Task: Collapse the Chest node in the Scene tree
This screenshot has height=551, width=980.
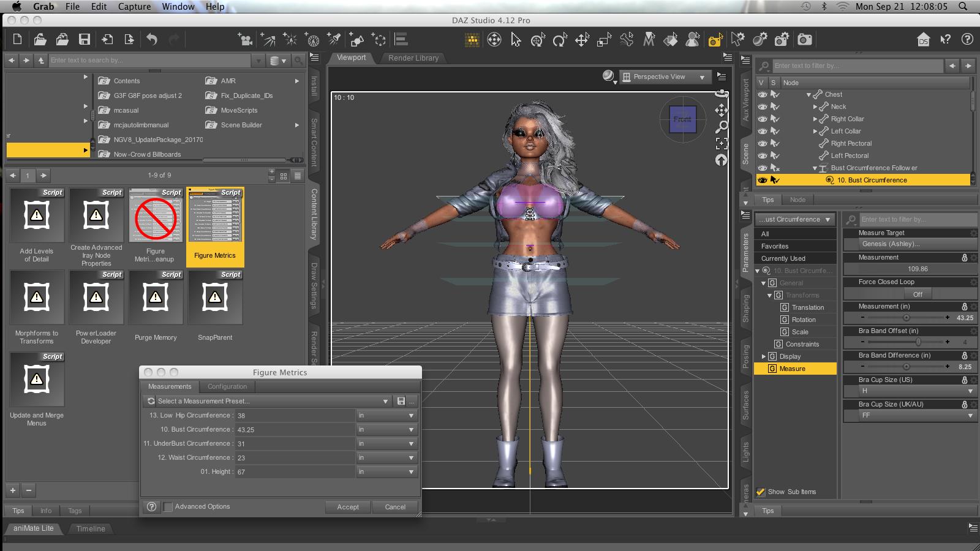Action: point(809,95)
